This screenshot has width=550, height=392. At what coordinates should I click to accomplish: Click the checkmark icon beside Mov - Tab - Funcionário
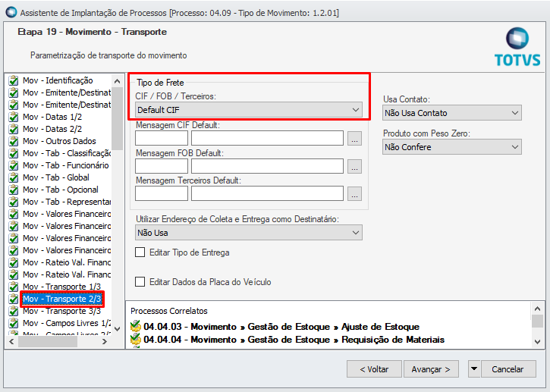14,165
